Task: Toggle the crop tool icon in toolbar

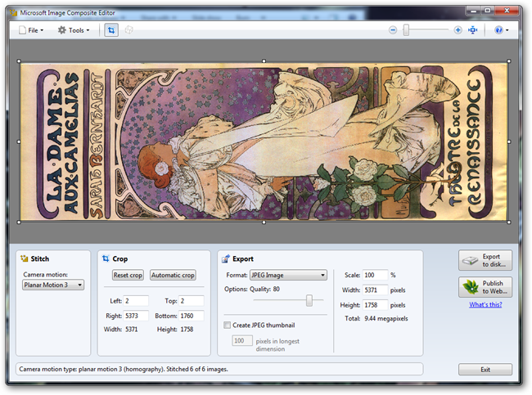Action: [x=111, y=30]
